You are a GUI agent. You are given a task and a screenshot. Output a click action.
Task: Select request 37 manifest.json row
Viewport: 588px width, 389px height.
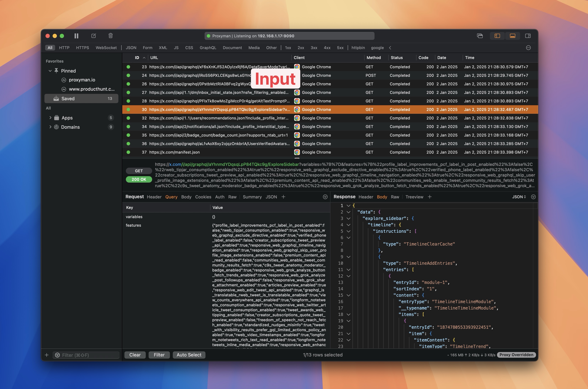tap(330, 152)
